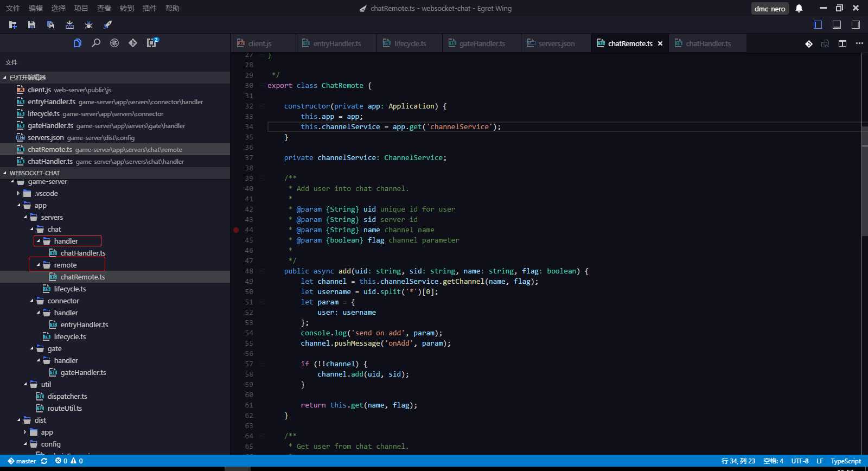Click the Git changes icon in editor toolbar
Viewport: 868px width, 471px height.
809,43
